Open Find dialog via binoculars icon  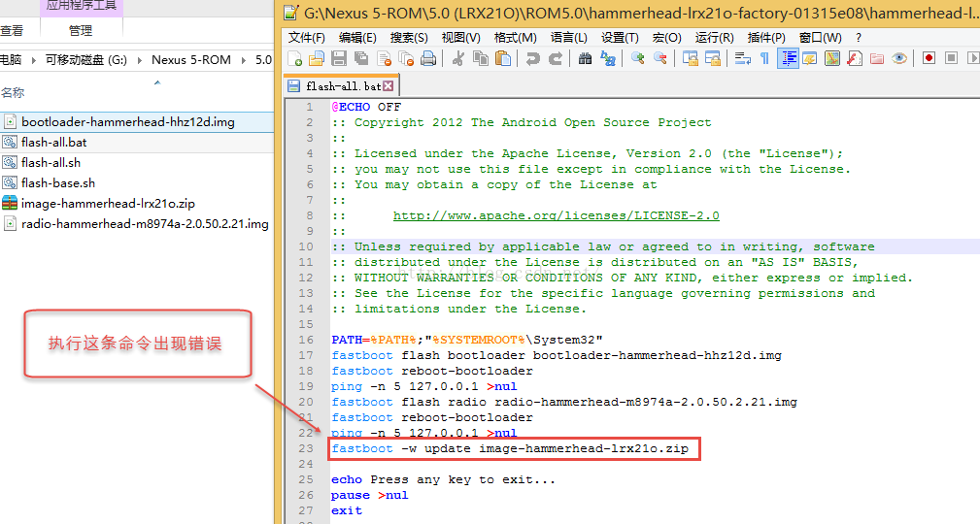[585, 59]
